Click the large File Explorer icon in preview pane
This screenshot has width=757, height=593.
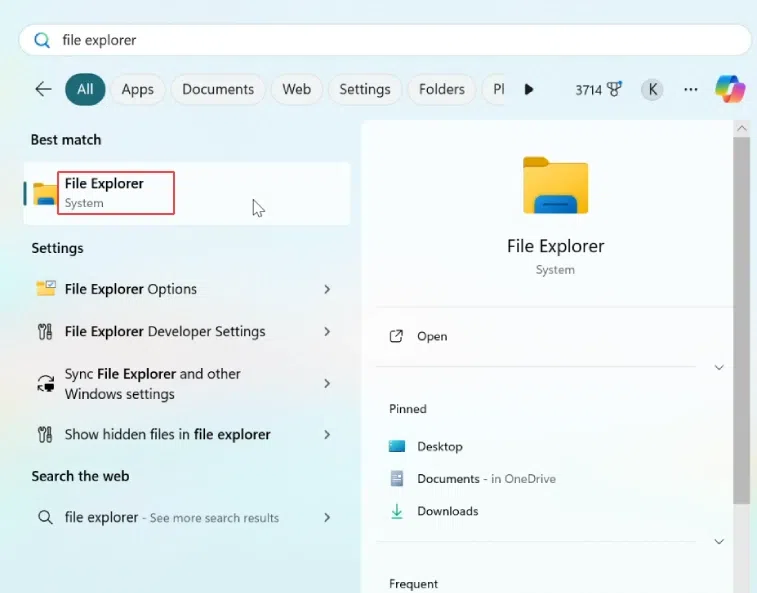(x=555, y=185)
